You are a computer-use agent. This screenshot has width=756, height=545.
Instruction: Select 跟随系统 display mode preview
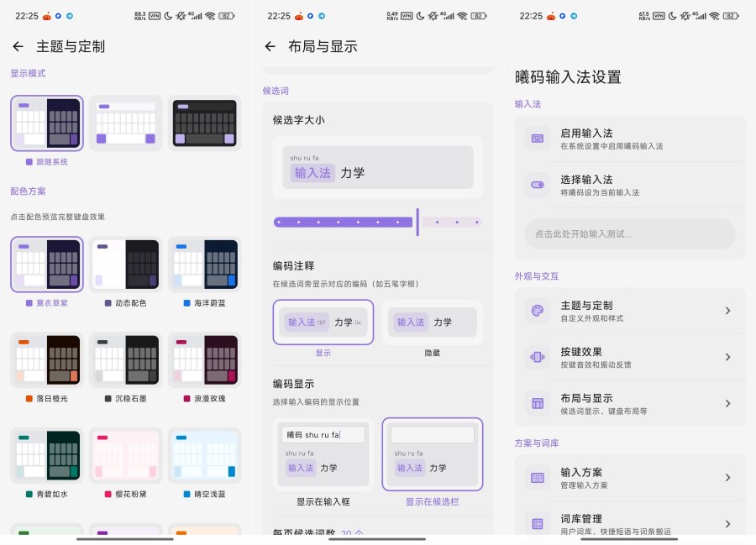pos(47,123)
